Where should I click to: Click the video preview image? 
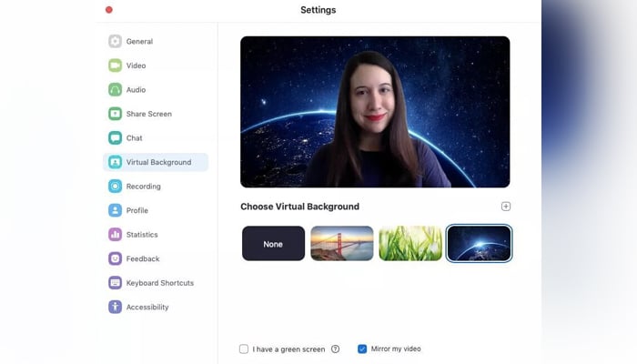(375, 112)
